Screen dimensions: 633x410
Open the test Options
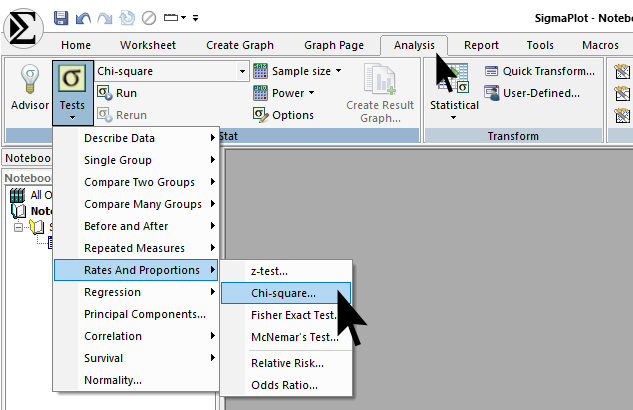[283, 115]
